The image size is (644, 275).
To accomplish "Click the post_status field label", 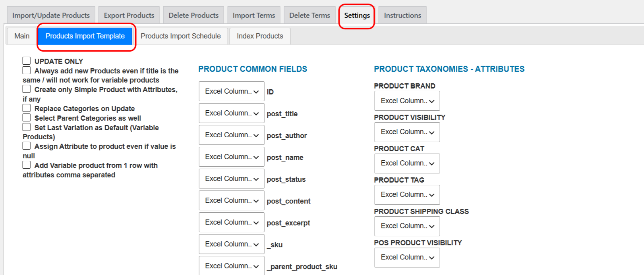I will [x=286, y=179].
